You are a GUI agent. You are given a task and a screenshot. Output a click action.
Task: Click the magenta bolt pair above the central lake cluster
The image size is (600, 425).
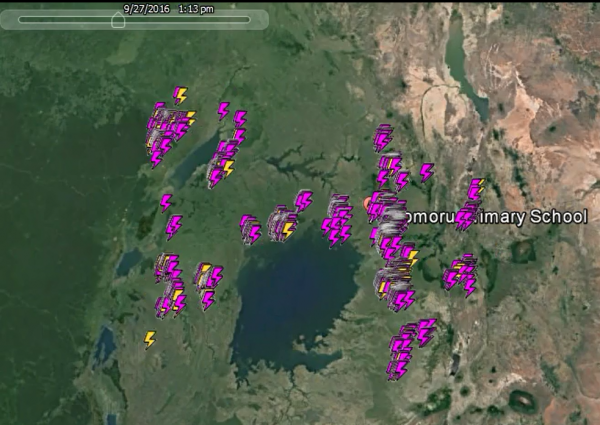[x=304, y=202]
